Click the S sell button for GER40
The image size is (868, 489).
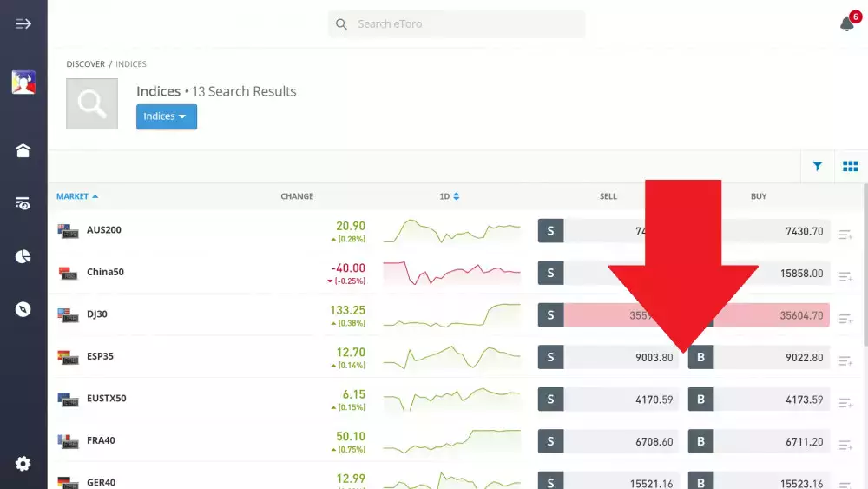coord(551,480)
